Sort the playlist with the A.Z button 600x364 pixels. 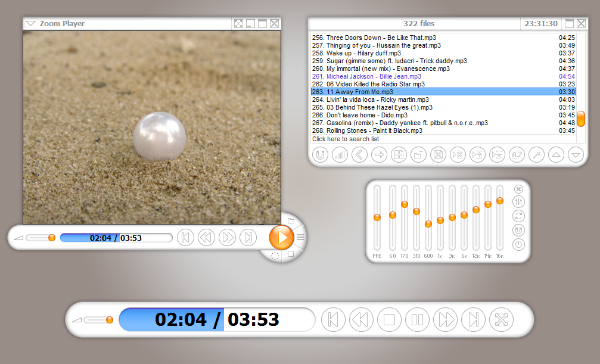[x=517, y=155]
